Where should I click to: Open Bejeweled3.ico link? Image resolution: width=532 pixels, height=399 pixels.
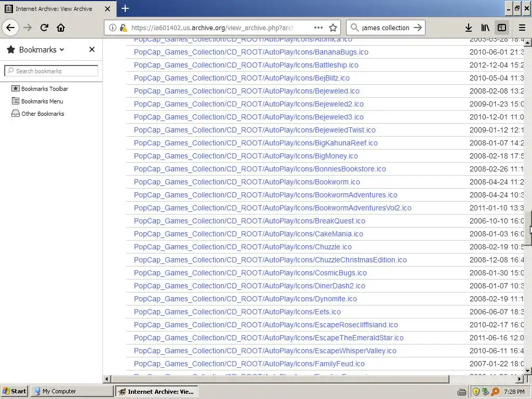[249, 117]
